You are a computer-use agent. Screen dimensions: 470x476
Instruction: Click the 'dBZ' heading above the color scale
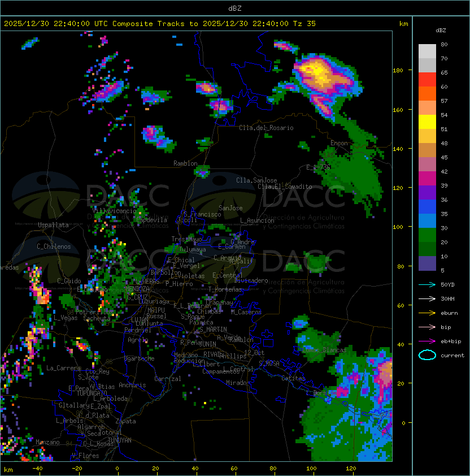coord(441,31)
